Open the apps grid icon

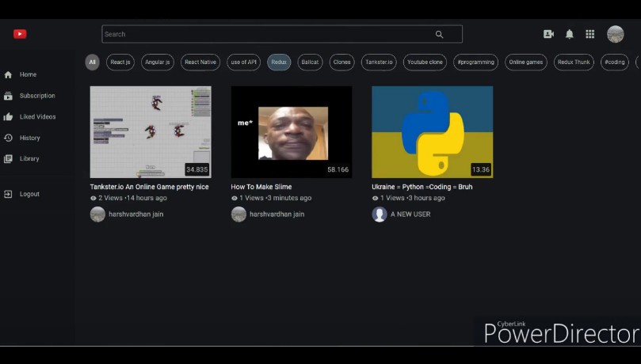[589, 34]
